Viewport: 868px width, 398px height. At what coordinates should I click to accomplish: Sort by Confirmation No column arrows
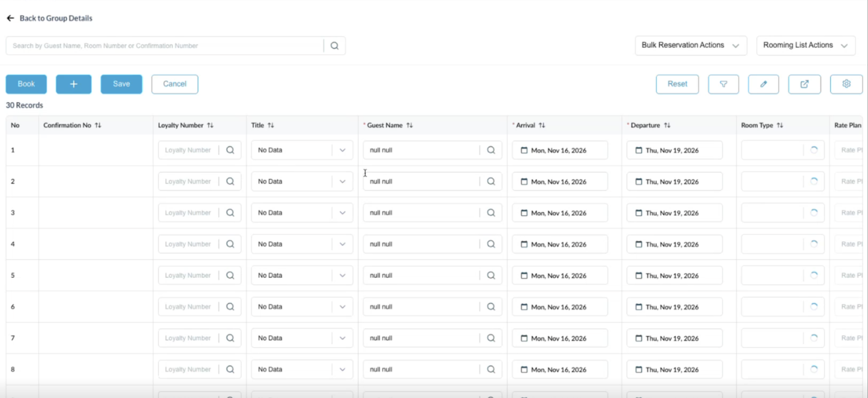98,125
